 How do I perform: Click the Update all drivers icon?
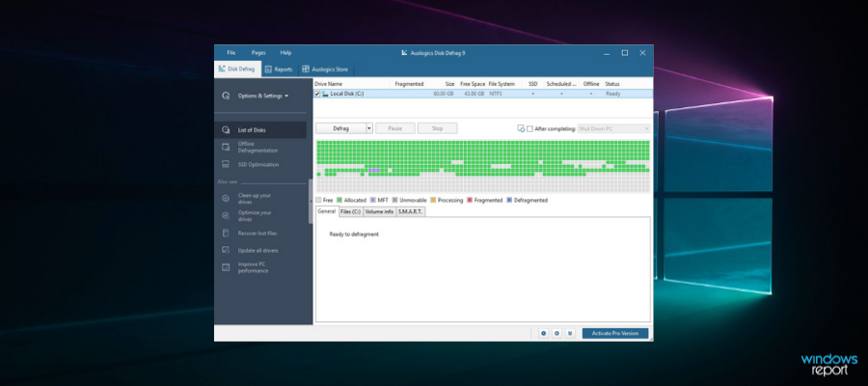click(x=226, y=250)
